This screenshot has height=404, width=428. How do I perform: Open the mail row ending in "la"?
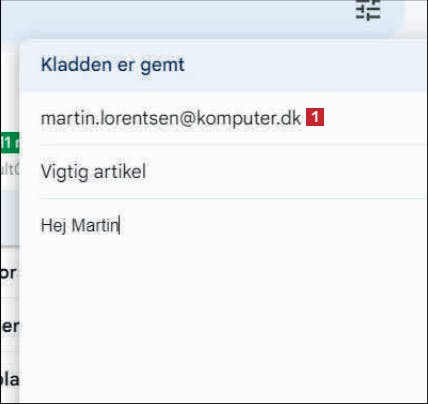point(10,380)
